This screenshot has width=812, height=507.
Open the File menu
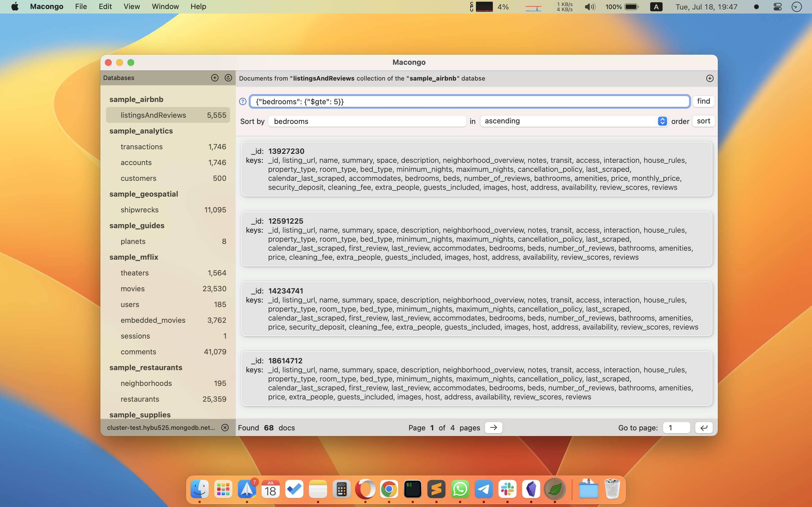click(81, 7)
